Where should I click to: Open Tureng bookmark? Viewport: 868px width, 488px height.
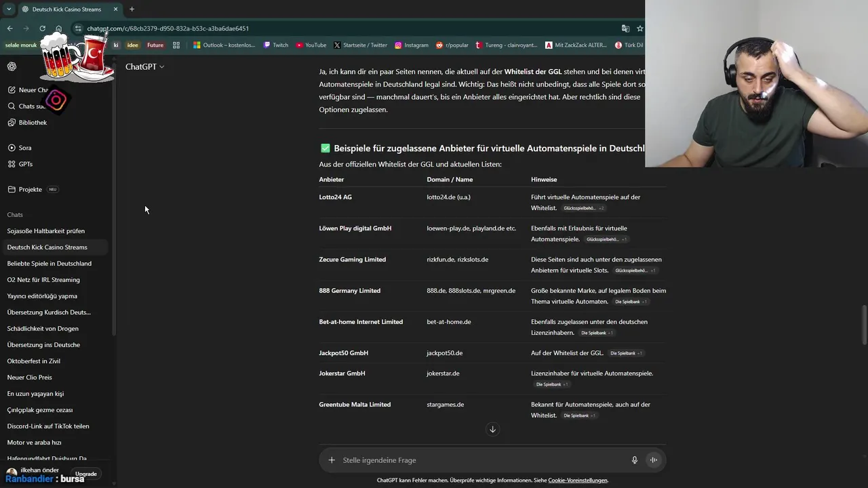507,45
